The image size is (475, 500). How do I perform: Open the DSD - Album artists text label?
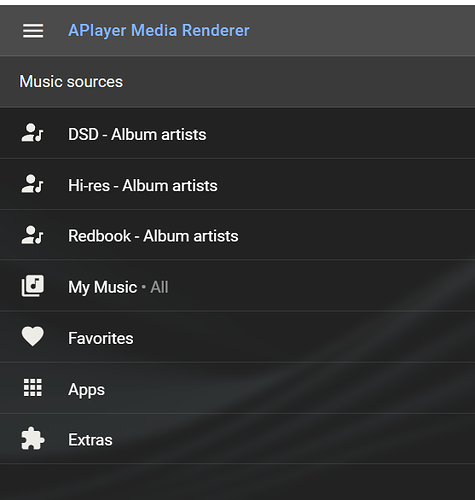(137, 135)
